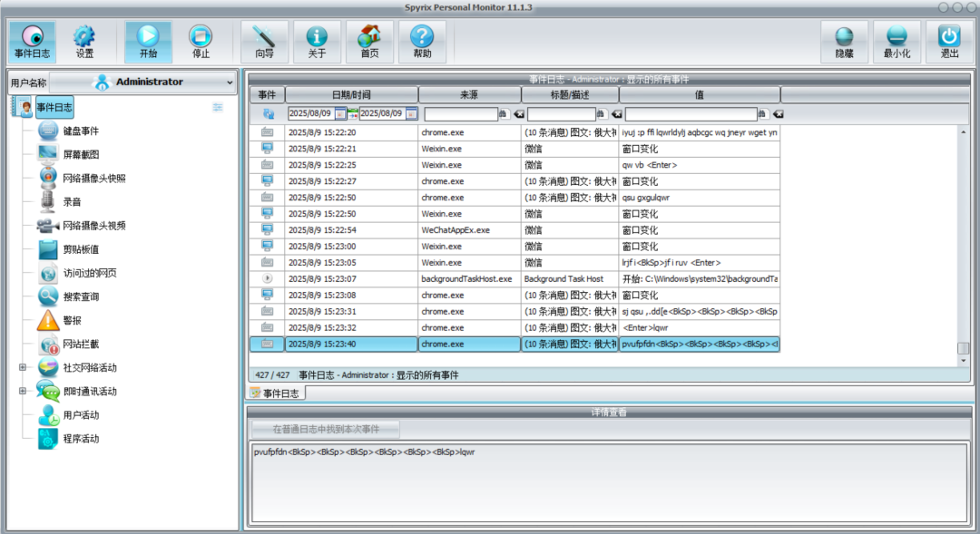
Task: Click binoculars search icon beside 来源 filter
Action: [504, 113]
